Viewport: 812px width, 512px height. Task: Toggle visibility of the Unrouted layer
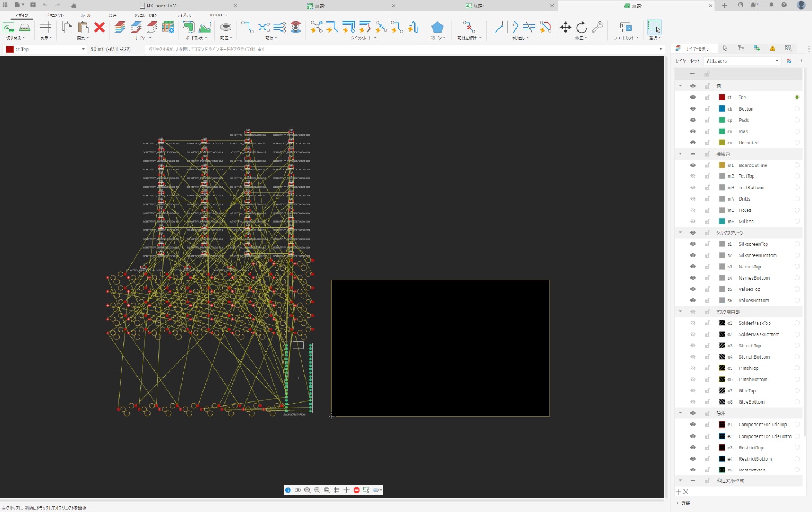[692, 143]
